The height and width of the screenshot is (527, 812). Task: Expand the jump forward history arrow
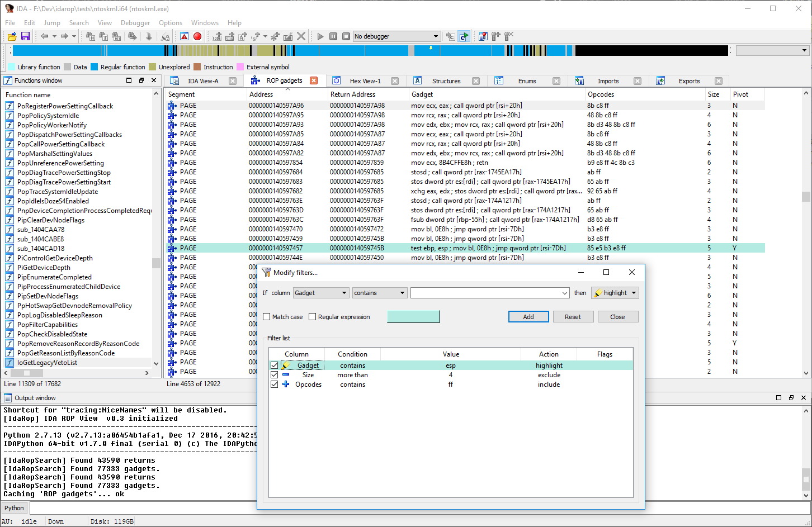click(74, 36)
